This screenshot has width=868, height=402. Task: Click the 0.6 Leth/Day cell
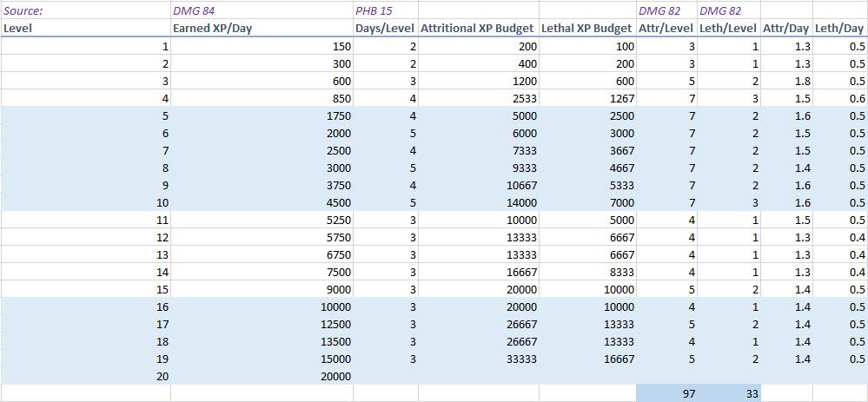[x=839, y=98]
